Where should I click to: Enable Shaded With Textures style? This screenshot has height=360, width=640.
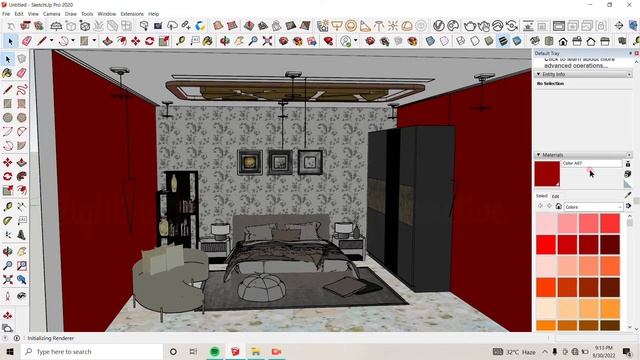pos(503,41)
